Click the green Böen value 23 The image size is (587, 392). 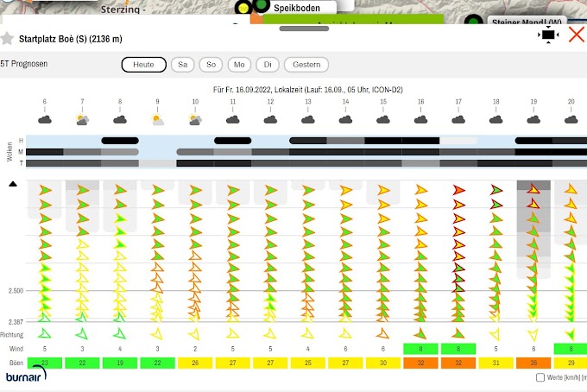(45, 363)
